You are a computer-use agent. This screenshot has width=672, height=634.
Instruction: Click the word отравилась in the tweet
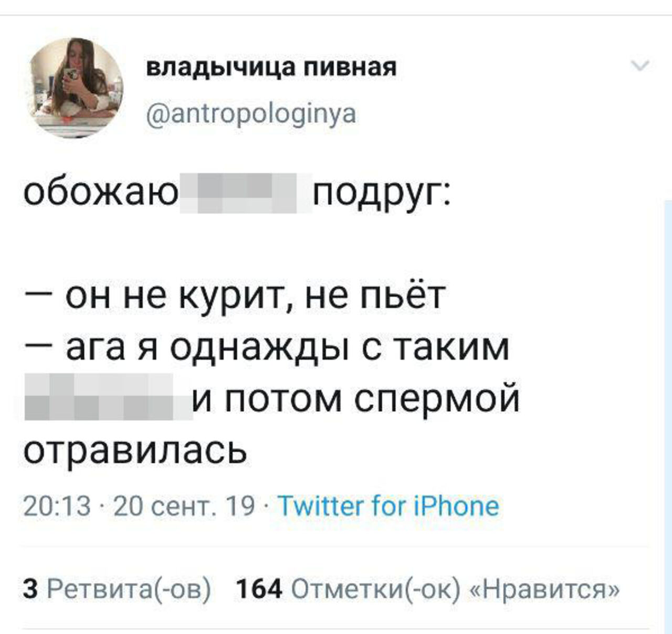click(135, 450)
